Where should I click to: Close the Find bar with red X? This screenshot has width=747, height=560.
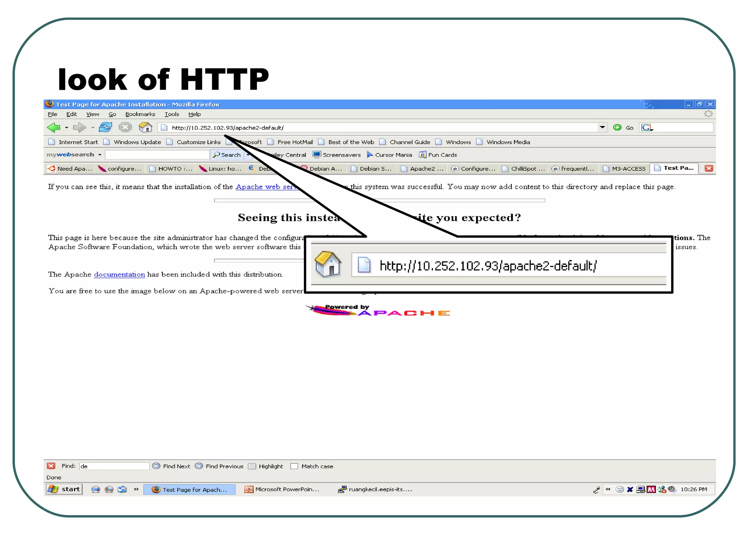tap(51, 466)
